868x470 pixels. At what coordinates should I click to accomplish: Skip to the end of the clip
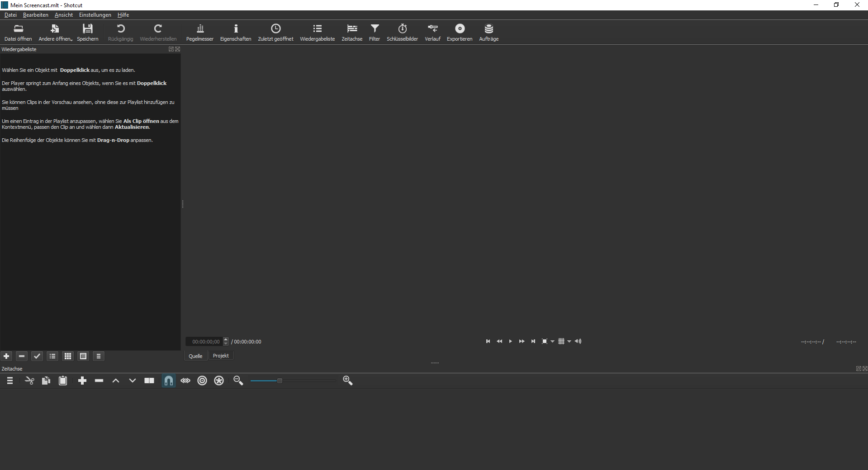point(533,341)
